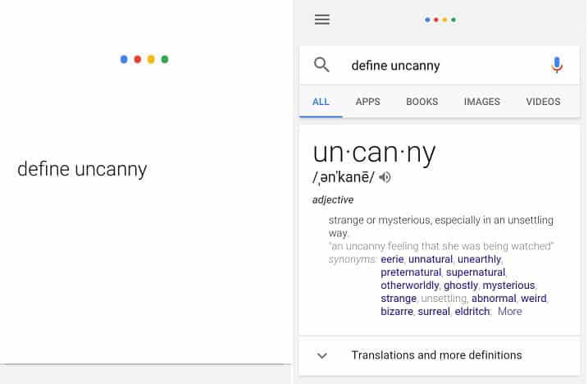Image resolution: width=588 pixels, height=384 pixels.
Task: Click the transcribed define uncanny text
Action: pos(82,169)
